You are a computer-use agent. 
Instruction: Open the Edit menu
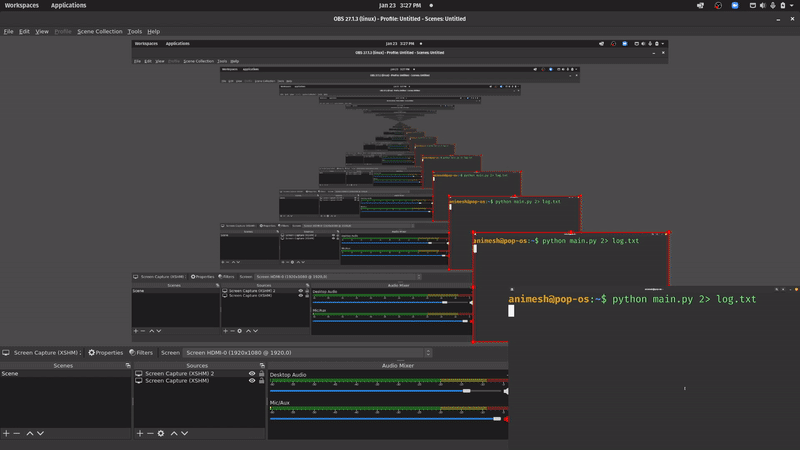[x=24, y=32]
